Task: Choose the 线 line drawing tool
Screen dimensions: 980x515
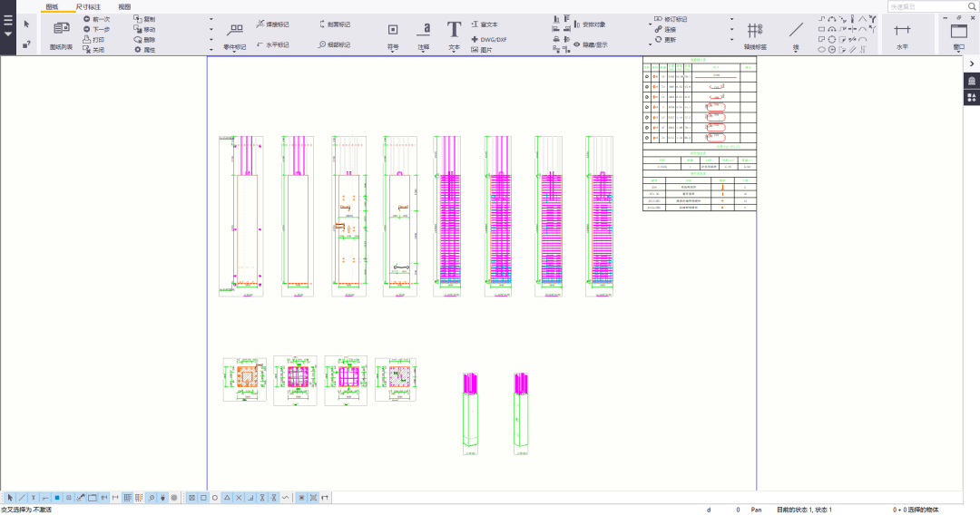Action: coord(796,34)
